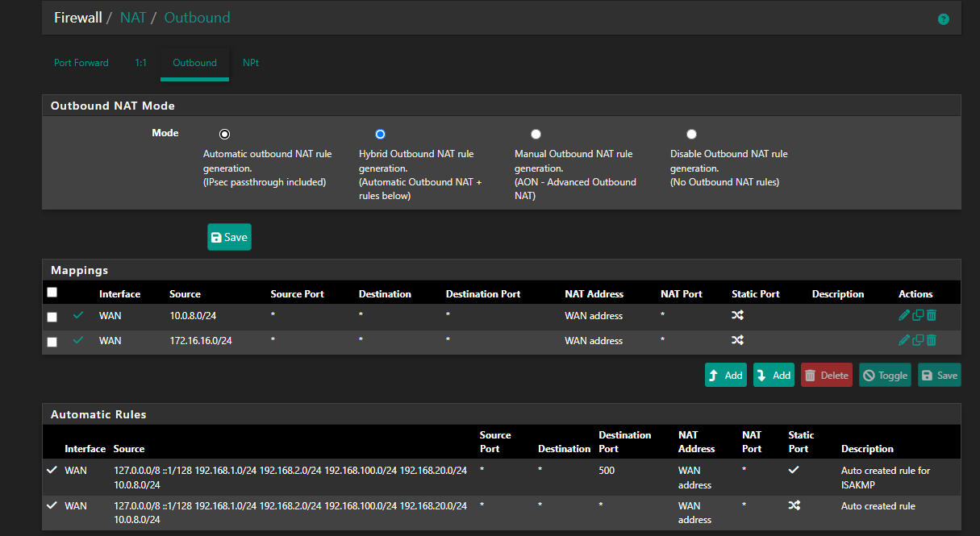Copy the 10.0.8.0/24 mapping using its copy icon

pyautogui.click(x=917, y=316)
